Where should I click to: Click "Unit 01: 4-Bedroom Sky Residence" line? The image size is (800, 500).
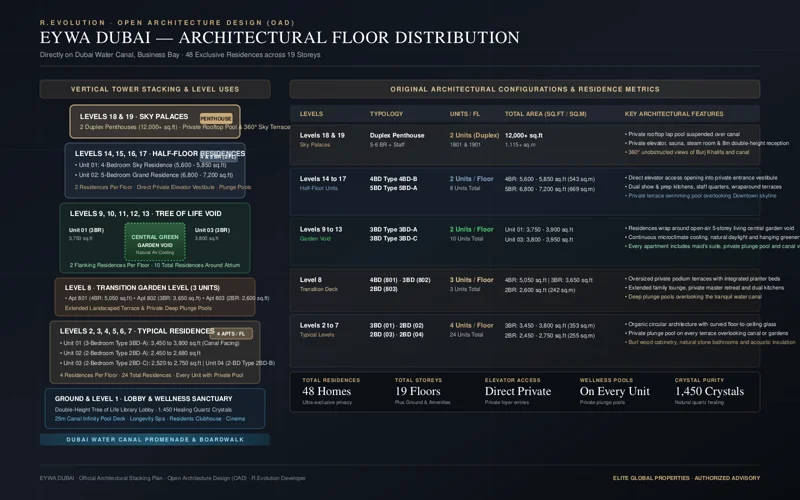click(151, 165)
